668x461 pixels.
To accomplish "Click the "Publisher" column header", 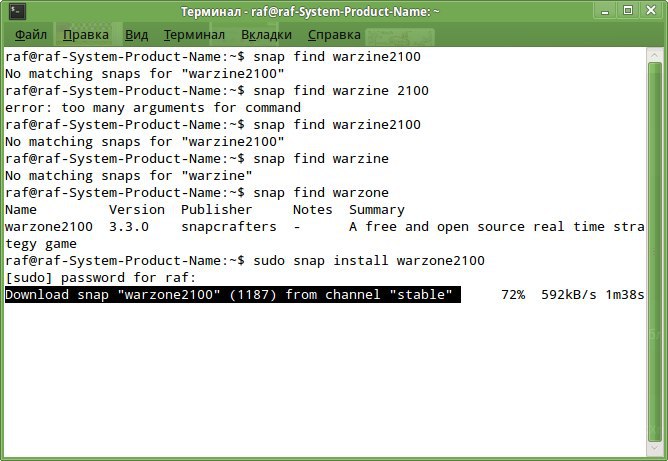I will [217, 210].
